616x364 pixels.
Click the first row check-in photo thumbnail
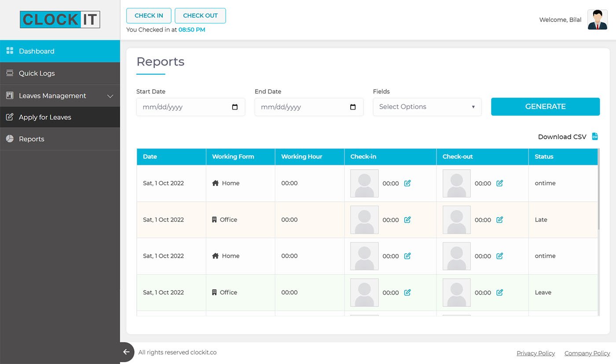click(x=364, y=183)
